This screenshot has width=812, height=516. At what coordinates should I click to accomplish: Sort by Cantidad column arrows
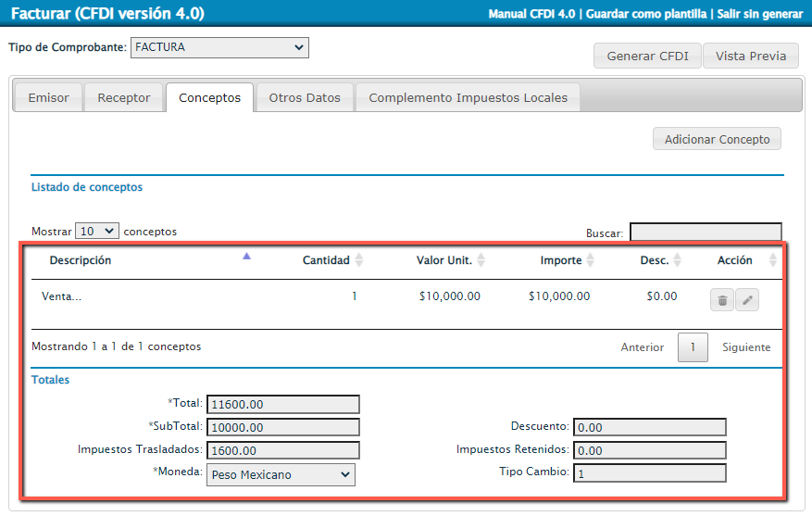click(x=358, y=261)
